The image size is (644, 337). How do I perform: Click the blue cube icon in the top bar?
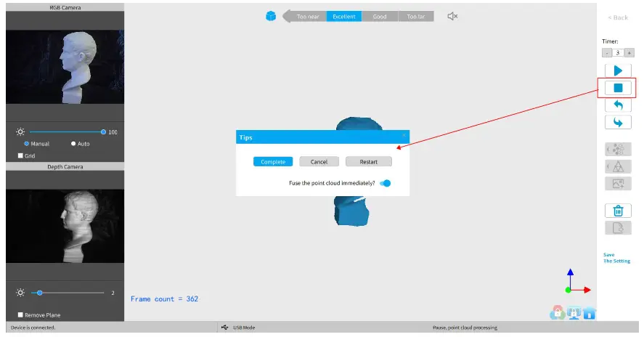271,16
